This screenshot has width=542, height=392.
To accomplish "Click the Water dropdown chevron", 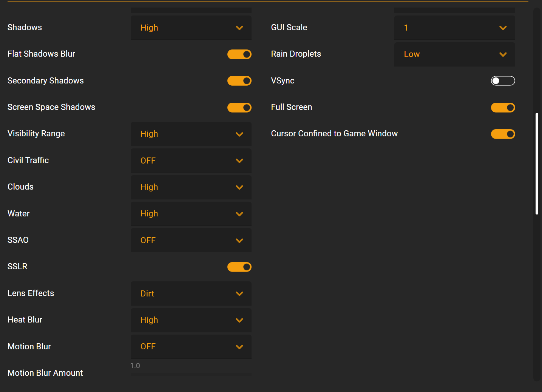I will [x=239, y=214].
